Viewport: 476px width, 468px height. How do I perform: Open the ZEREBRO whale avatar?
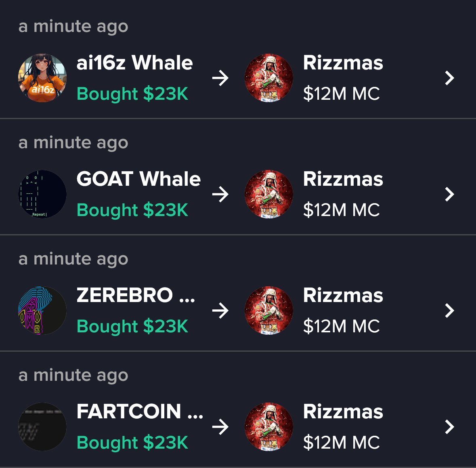tap(42, 311)
